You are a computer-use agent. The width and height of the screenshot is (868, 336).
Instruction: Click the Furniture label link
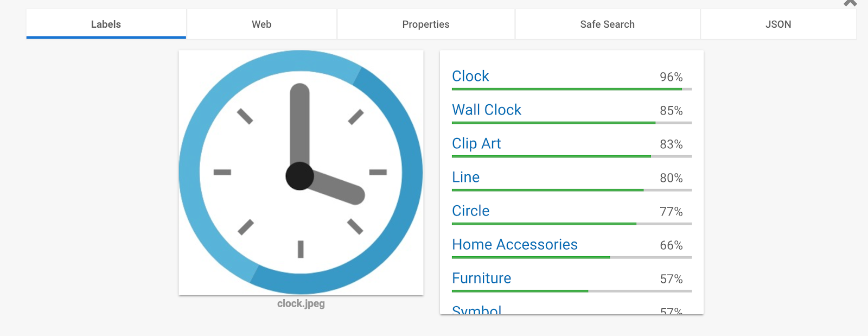click(x=481, y=278)
